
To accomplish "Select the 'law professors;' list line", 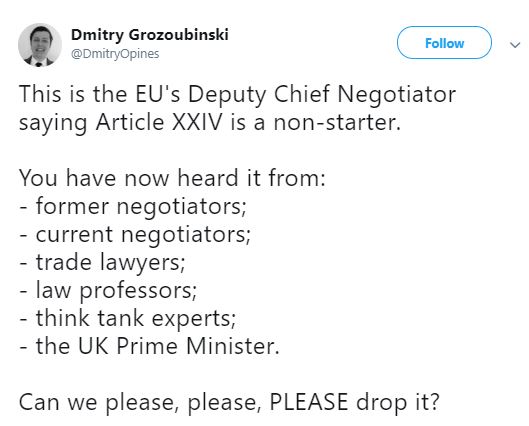I will [108, 290].
